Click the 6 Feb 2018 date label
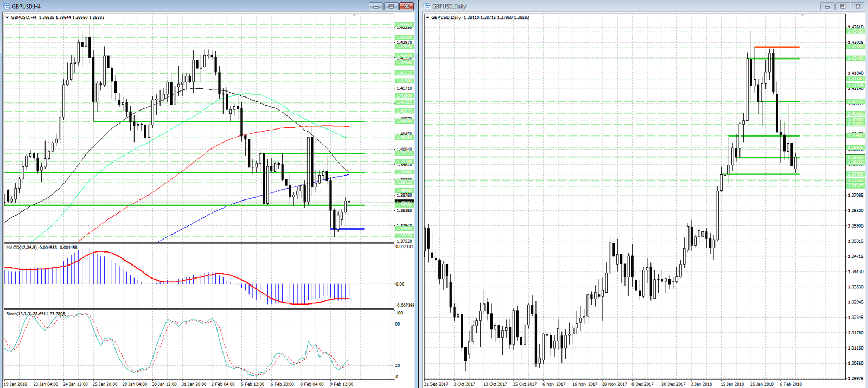 791,384
